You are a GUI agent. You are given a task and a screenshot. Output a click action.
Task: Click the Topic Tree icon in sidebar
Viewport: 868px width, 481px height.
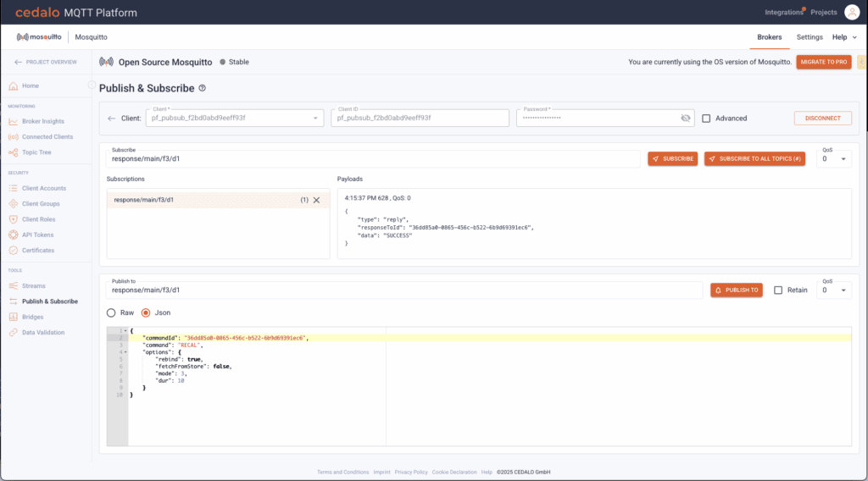14,152
